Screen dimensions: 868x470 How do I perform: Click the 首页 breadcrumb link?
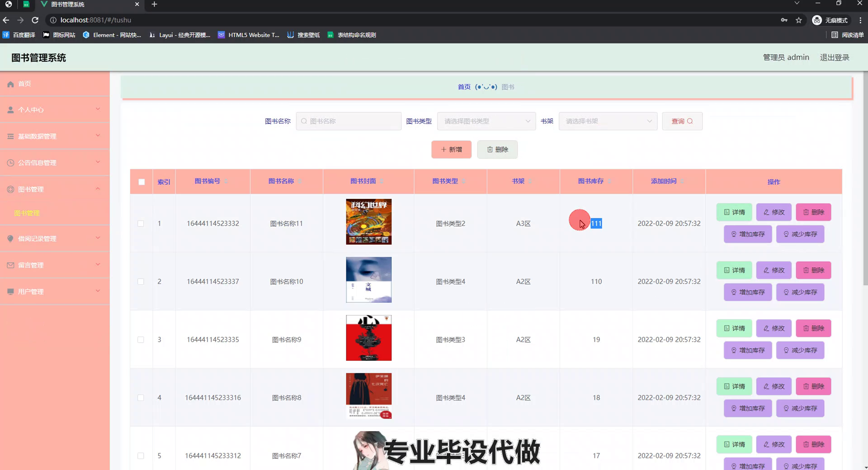tap(464, 87)
